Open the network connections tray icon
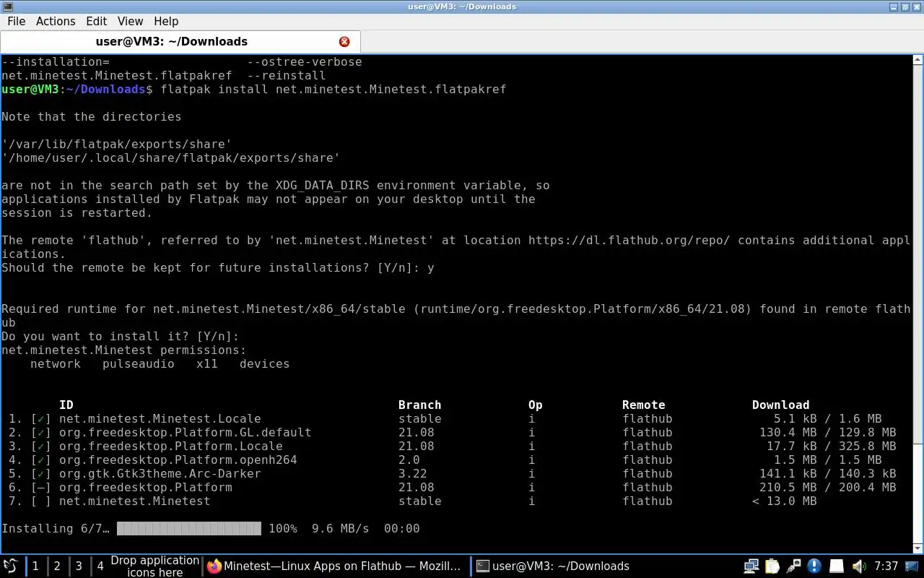This screenshot has width=924, height=578. pos(751,566)
